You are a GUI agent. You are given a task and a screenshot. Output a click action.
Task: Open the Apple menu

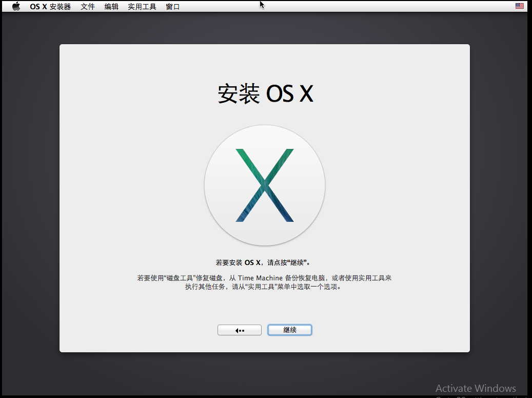point(16,7)
